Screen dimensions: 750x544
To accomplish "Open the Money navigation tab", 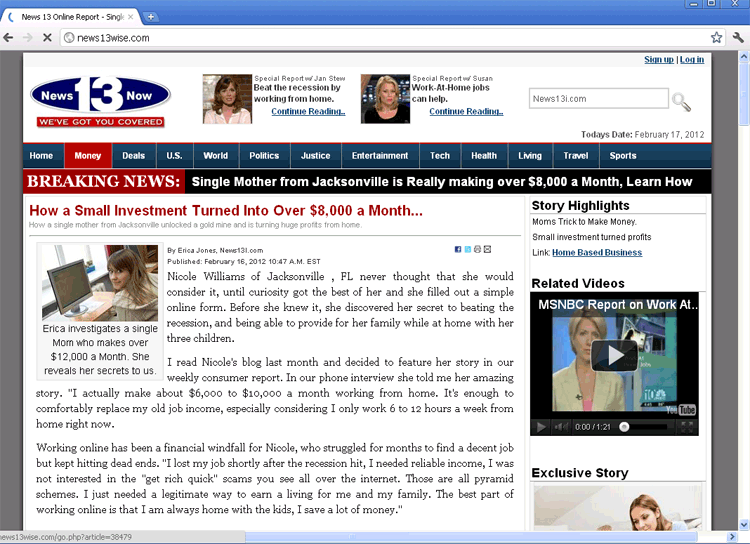I will [x=88, y=156].
